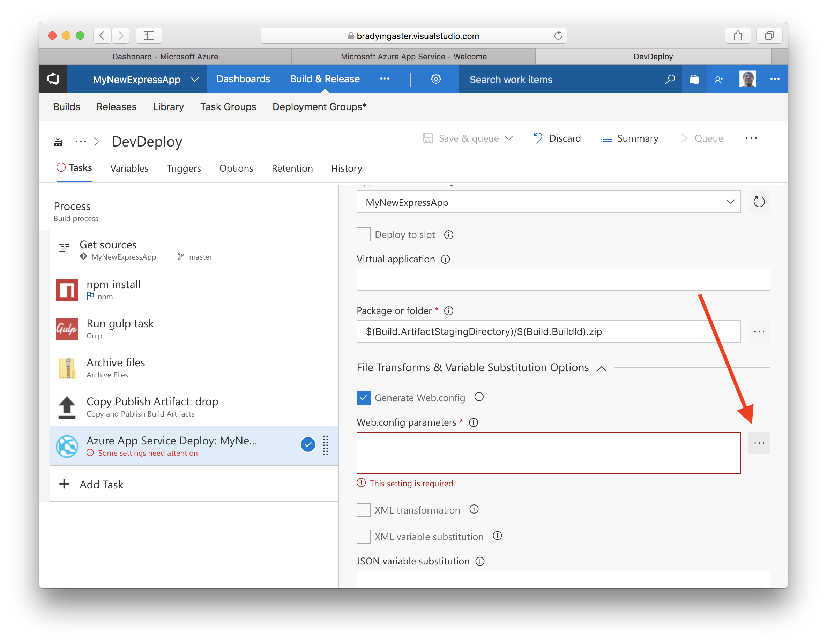Focus the Web.config parameters text box
Image resolution: width=827 pixels, height=644 pixels.
coord(548,453)
